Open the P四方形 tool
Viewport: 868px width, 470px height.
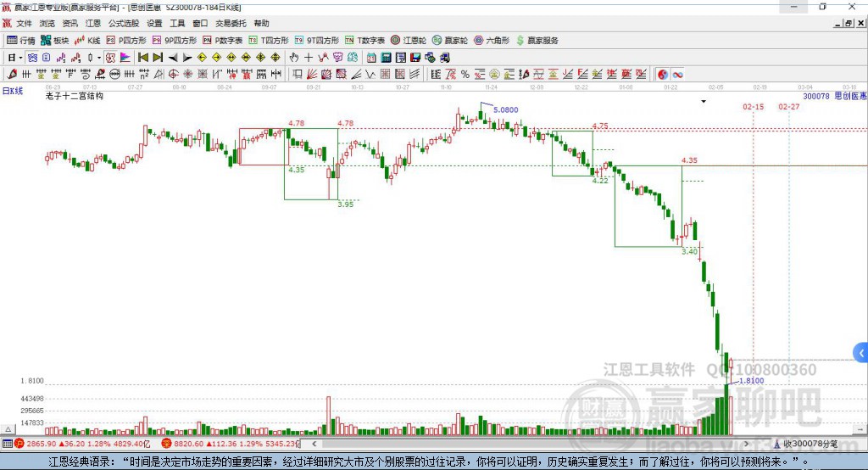pos(126,41)
